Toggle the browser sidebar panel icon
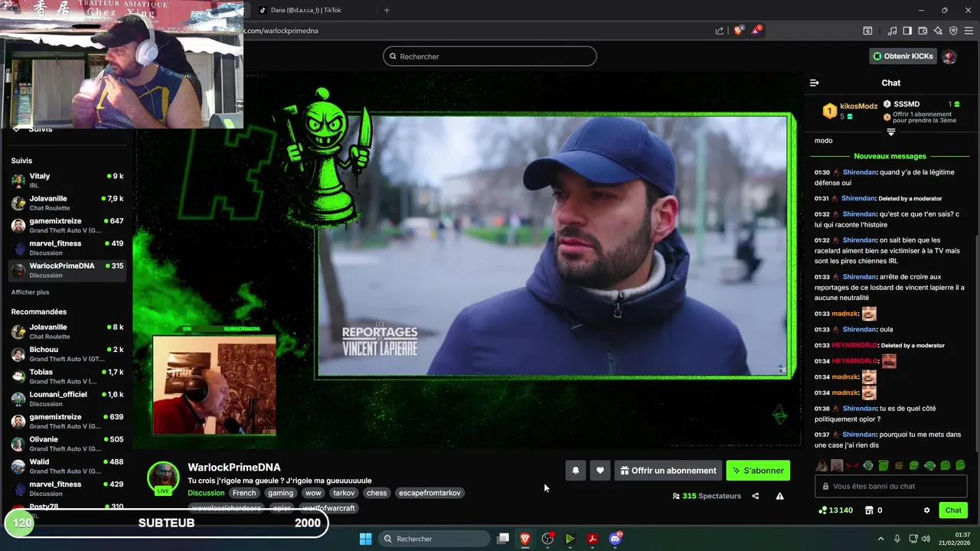The image size is (980, 551). pyautogui.click(x=907, y=31)
